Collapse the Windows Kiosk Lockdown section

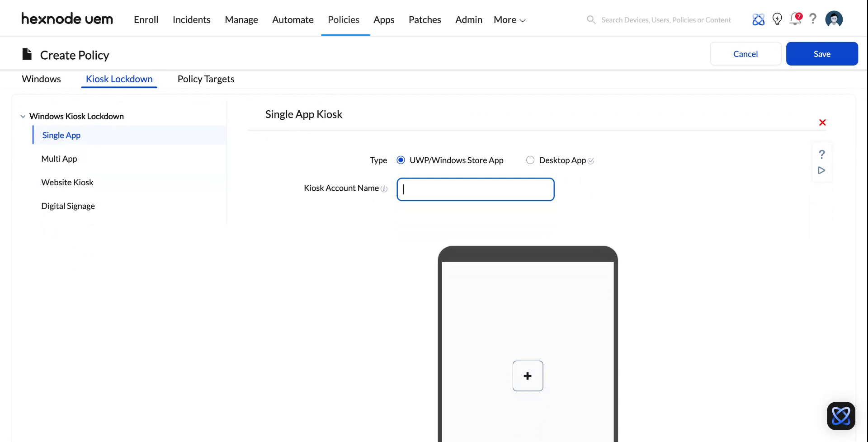(23, 116)
